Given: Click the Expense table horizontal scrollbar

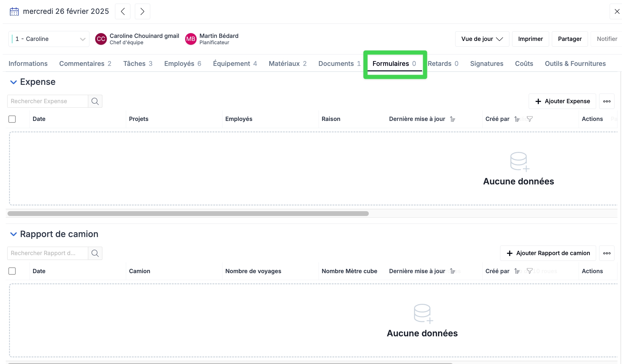Looking at the screenshot, I should [x=188, y=214].
